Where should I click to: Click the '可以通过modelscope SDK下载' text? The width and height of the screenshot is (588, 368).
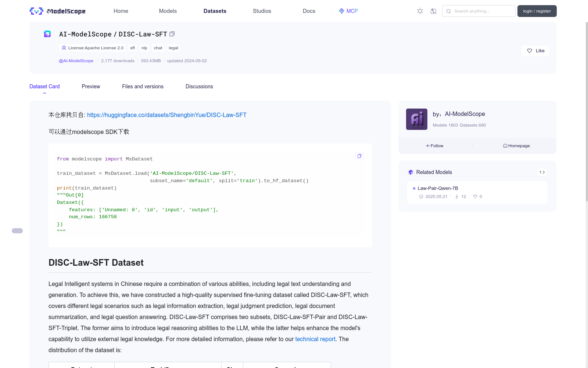89,132
